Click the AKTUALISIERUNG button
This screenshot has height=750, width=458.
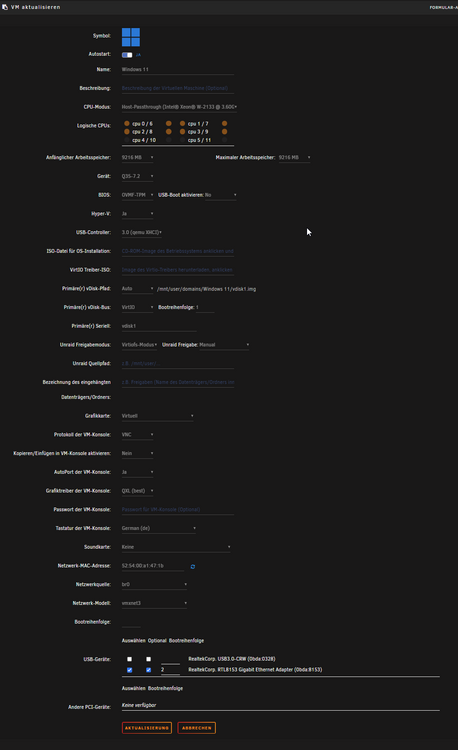147,728
